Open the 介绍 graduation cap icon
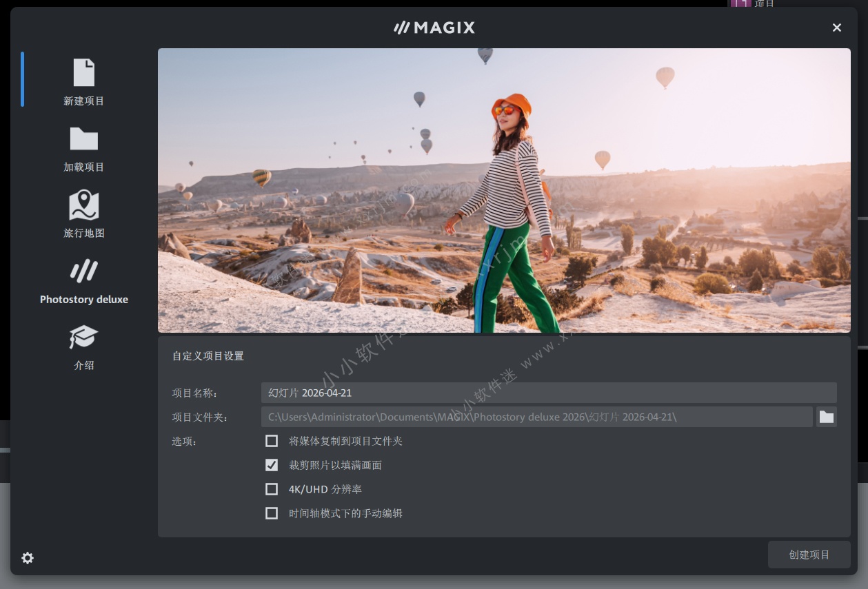 [83, 338]
